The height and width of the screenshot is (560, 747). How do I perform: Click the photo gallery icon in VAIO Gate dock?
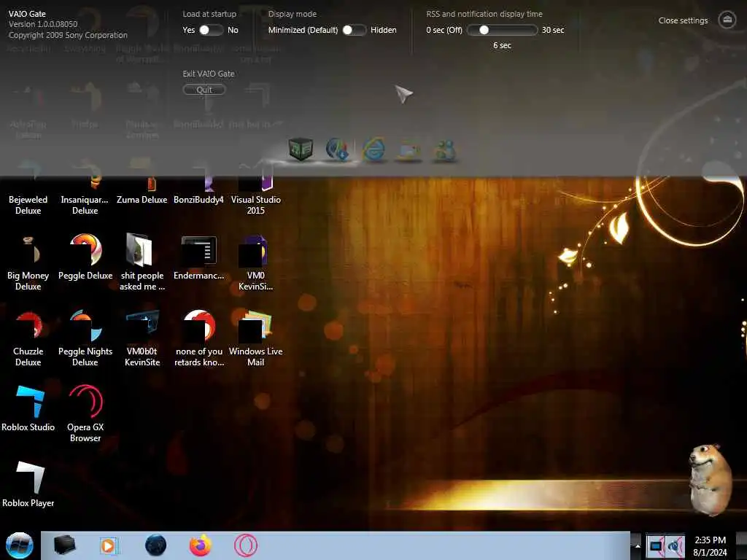[x=409, y=150]
